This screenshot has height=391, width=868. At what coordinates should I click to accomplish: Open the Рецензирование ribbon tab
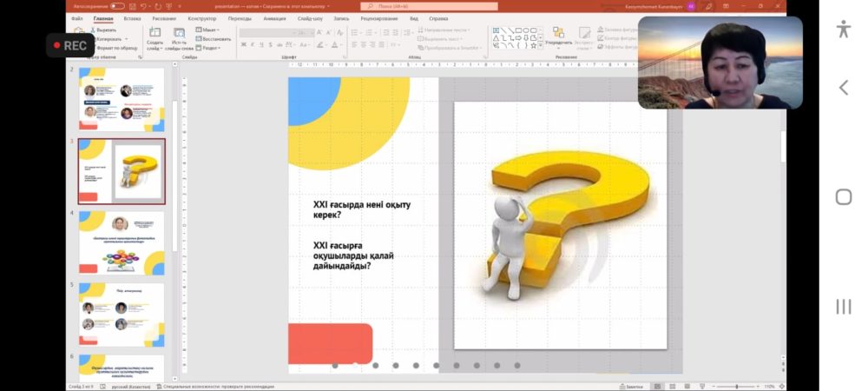pyautogui.click(x=379, y=18)
